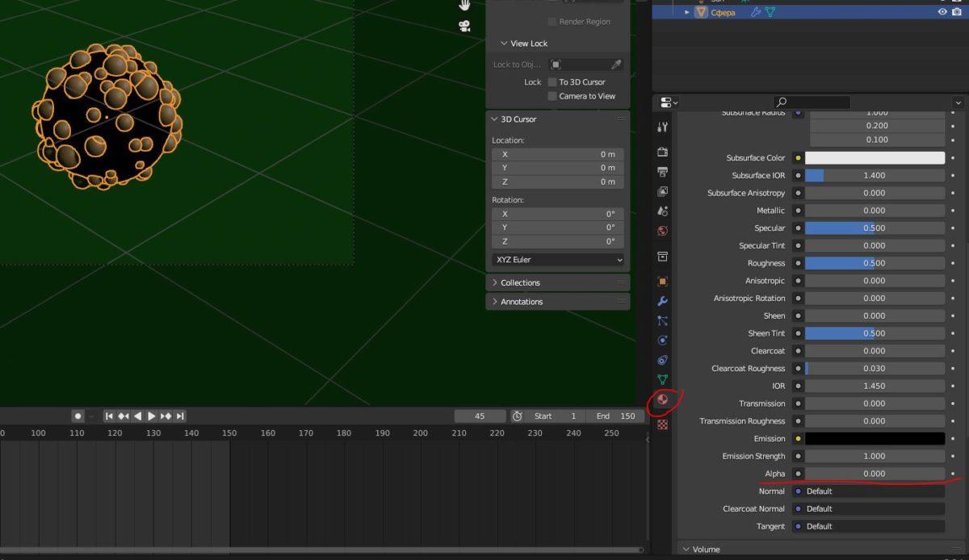
Task: Play the animation forward
Action: click(x=151, y=416)
